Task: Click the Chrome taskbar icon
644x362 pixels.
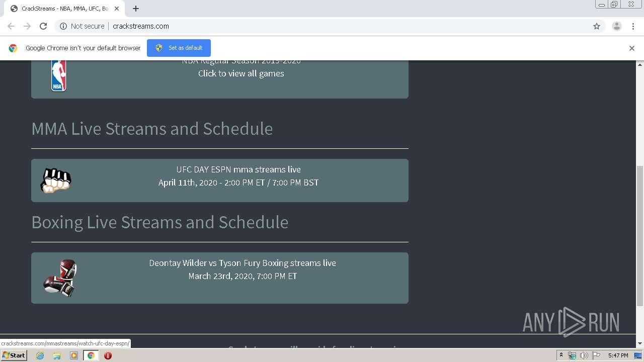Action: click(x=91, y=355)
